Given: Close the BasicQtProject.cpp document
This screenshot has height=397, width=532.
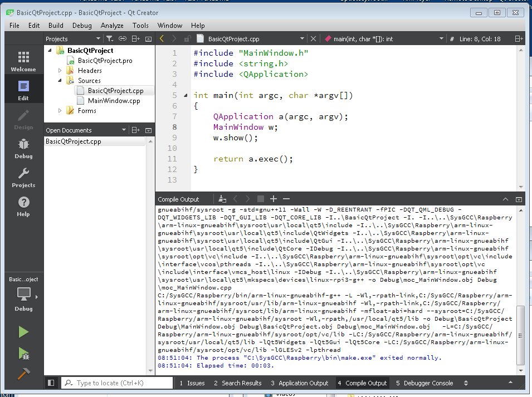Looking at the screenshot, I should [x=313, y=38].
